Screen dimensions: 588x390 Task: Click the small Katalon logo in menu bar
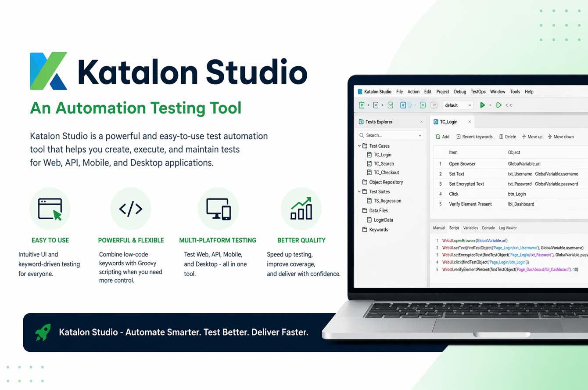(x=360, y=92)
